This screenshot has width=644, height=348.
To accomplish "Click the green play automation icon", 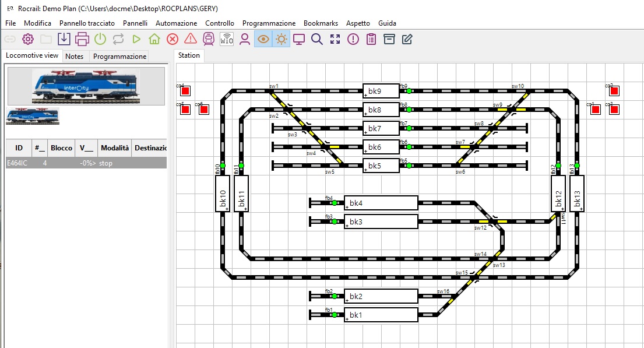I will coord(136,39).
